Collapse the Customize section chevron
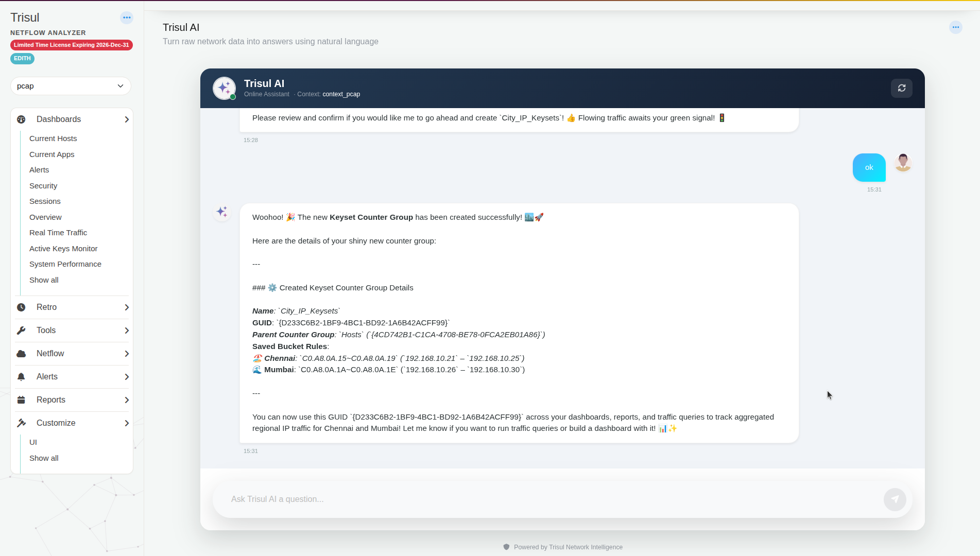The width and height of the screenshot is (980, 556). (x=127, y=423)
